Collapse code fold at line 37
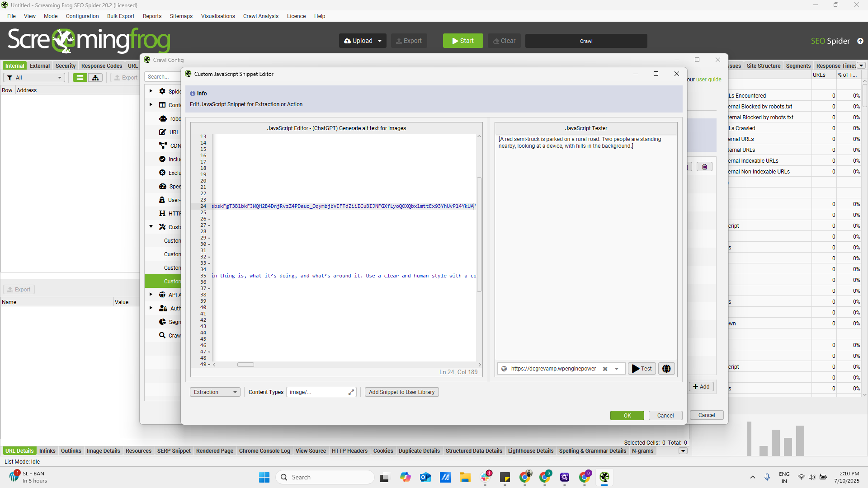The width and height of the screenshot is (868, 488). (209, 289)
